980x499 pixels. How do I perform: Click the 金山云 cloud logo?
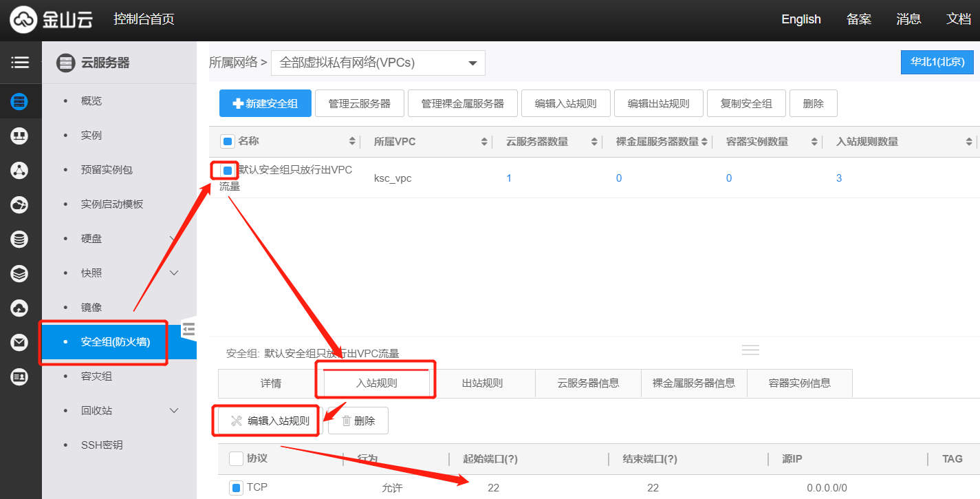coord(51,19)
